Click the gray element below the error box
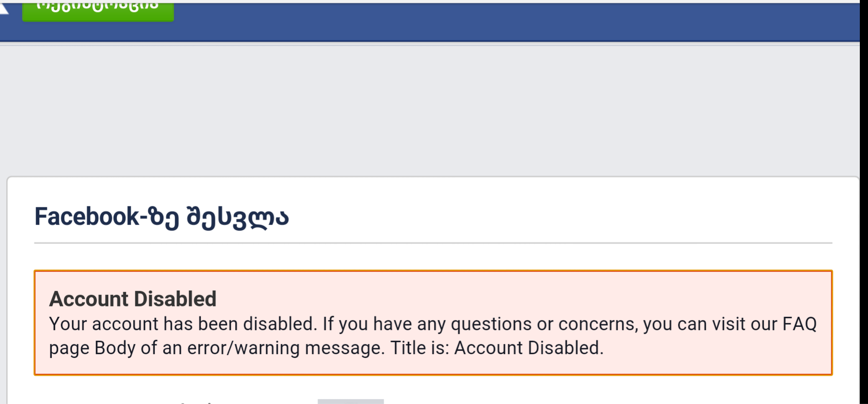 (x=351, y=401)
